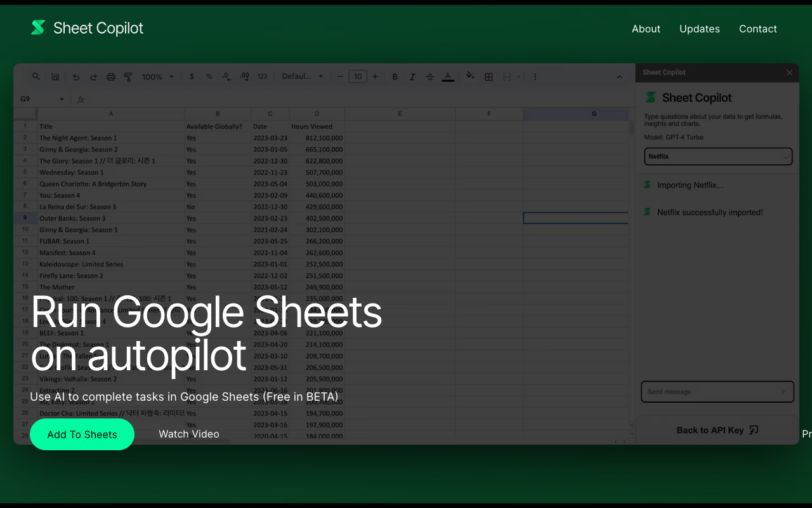Toggle italic formatting
812x508 pixels.
pyautogui.click(x=412, y=77)
